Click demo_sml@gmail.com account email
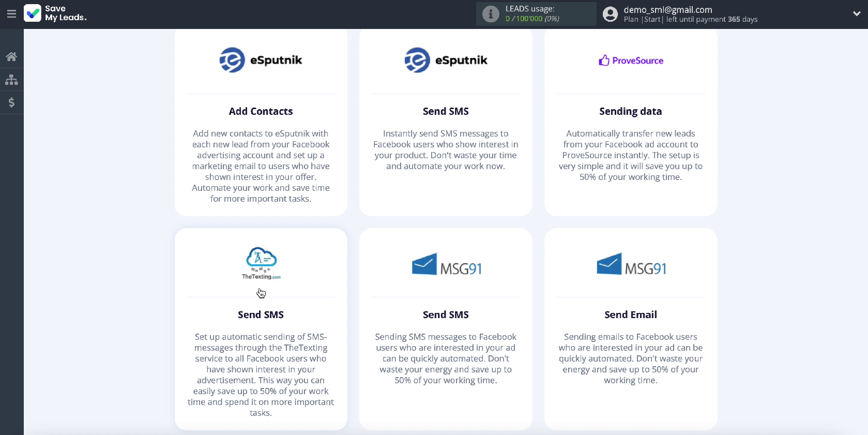Screen dimensions: 868x435 [x=667, y=9]
